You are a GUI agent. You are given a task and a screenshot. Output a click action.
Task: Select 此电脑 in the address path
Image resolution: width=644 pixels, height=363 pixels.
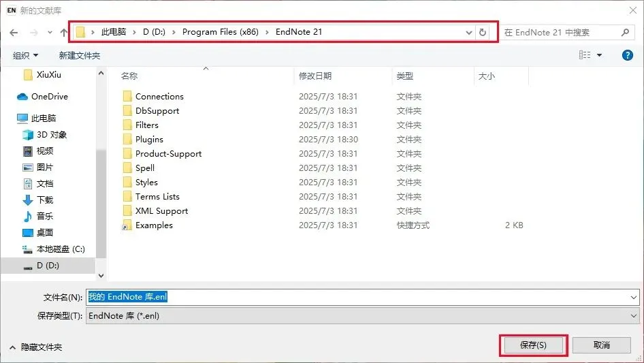(114, 32)
